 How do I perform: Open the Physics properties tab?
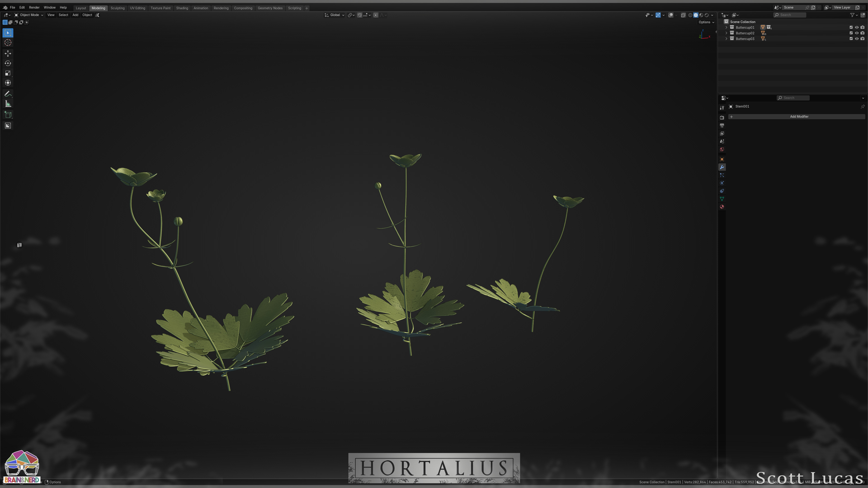click(722, 183)
